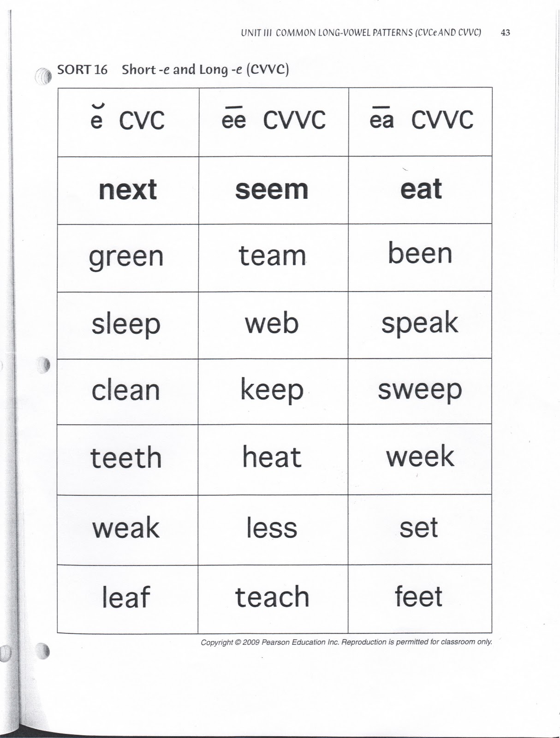
Task: Click the word 'teeth'
Action: click(126, 458)
